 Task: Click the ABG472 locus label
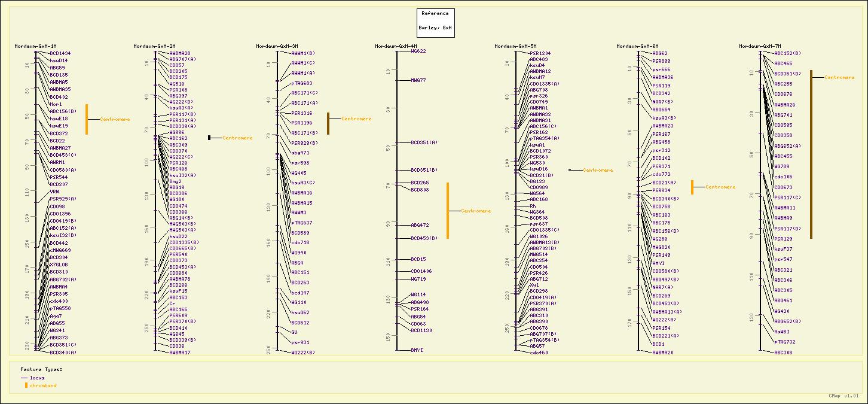[x=420, y=225]
